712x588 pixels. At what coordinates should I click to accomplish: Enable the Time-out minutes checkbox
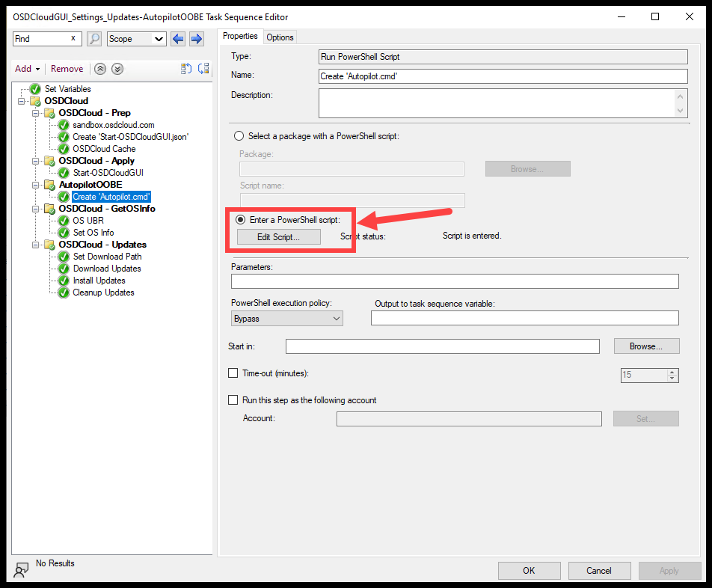[x=233, y=373]
